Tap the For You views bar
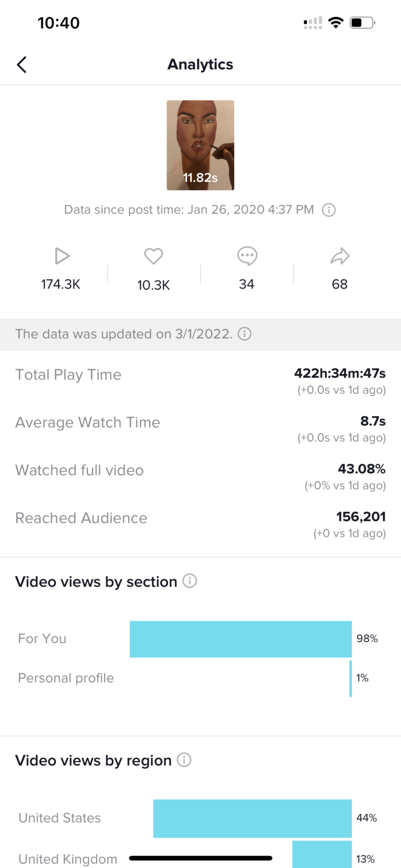Screen dimensions: 401x868 241,639
